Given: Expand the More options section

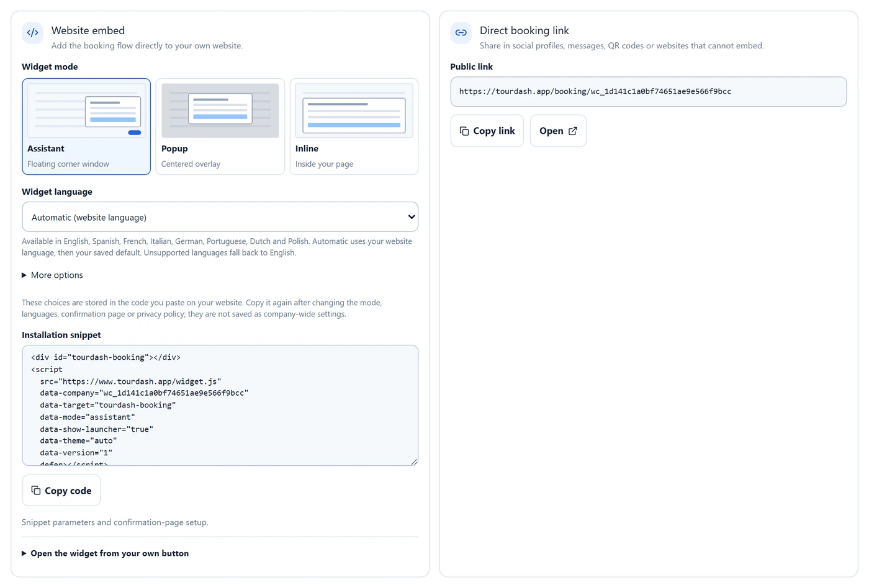Looking at the screenshot, I should click(53, 275).
